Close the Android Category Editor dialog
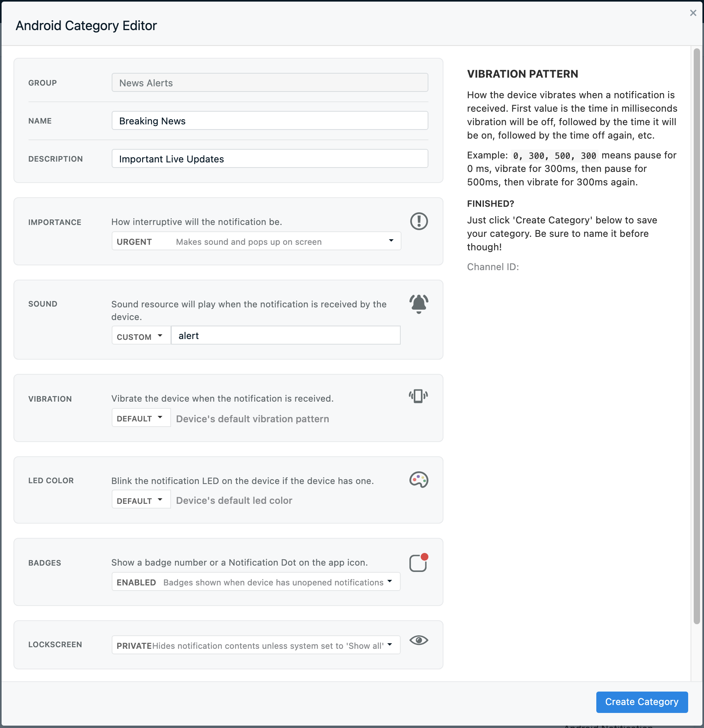This screenshot has width=704, height=728. pyautogui.click(x=693, y=13)
